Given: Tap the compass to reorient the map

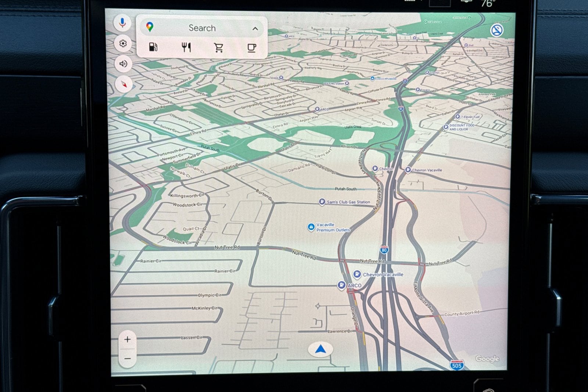Looking at the screenshot, I should click(124, 85).
